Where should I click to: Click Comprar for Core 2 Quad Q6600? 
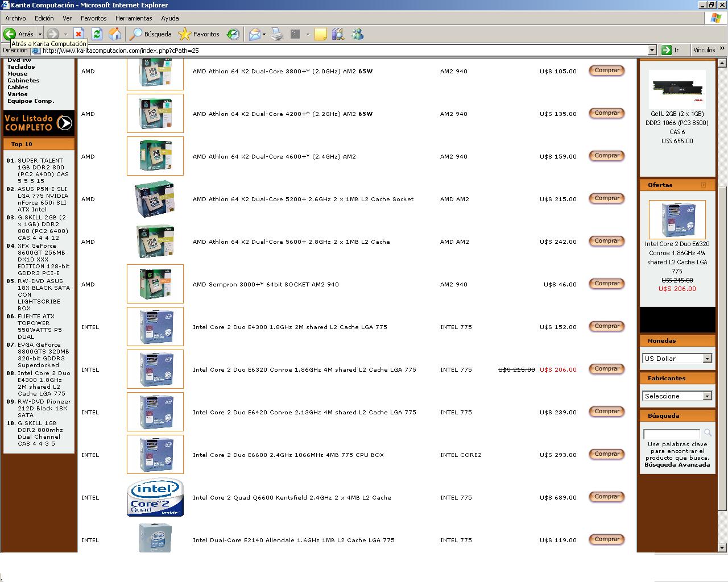click(x=607, y=497)
